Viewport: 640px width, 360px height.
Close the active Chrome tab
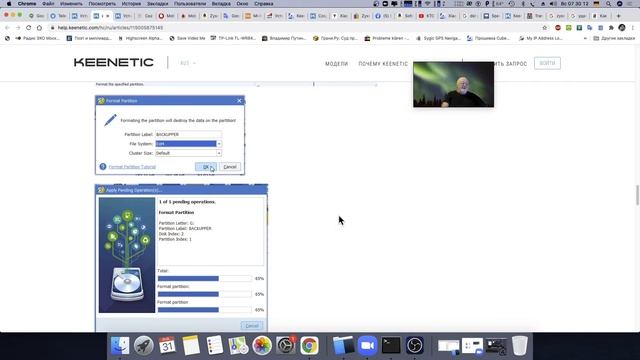[108, 16]
